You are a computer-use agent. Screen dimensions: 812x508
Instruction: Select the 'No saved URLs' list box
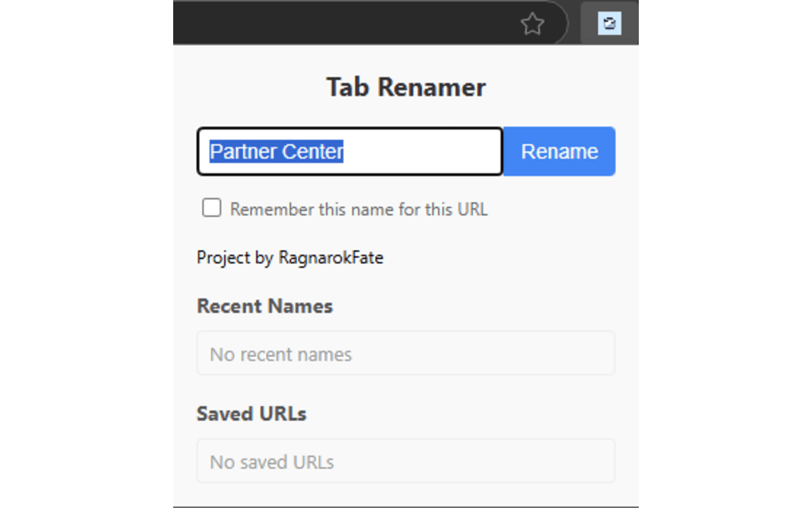[406, 461]
